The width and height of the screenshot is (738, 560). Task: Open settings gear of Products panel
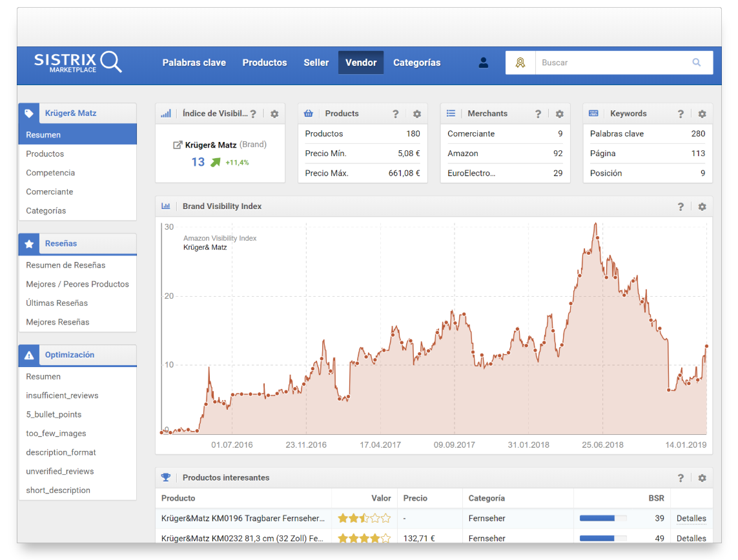(x=417, y=114)
